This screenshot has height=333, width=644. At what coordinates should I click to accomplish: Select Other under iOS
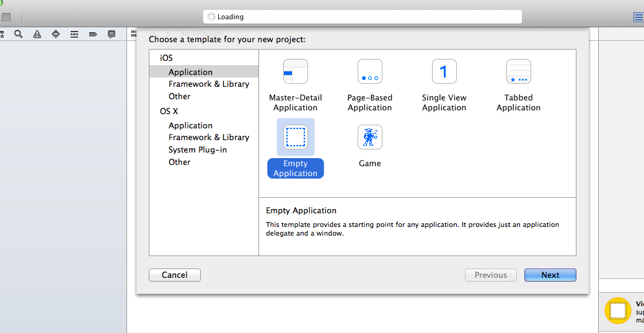click(180, 96)
